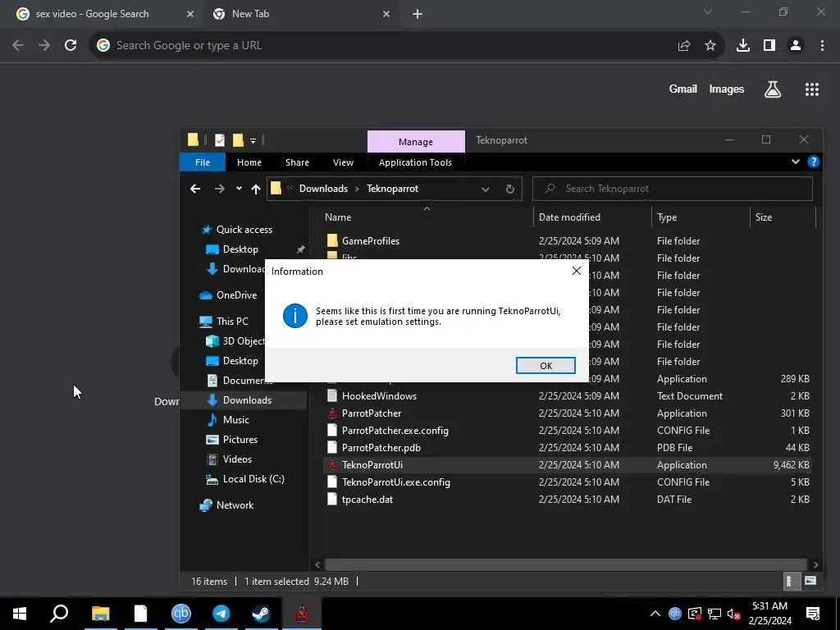Screen dimensions: 840x630
Task: Click the Manage contextual tab
Action: point(416,142)
